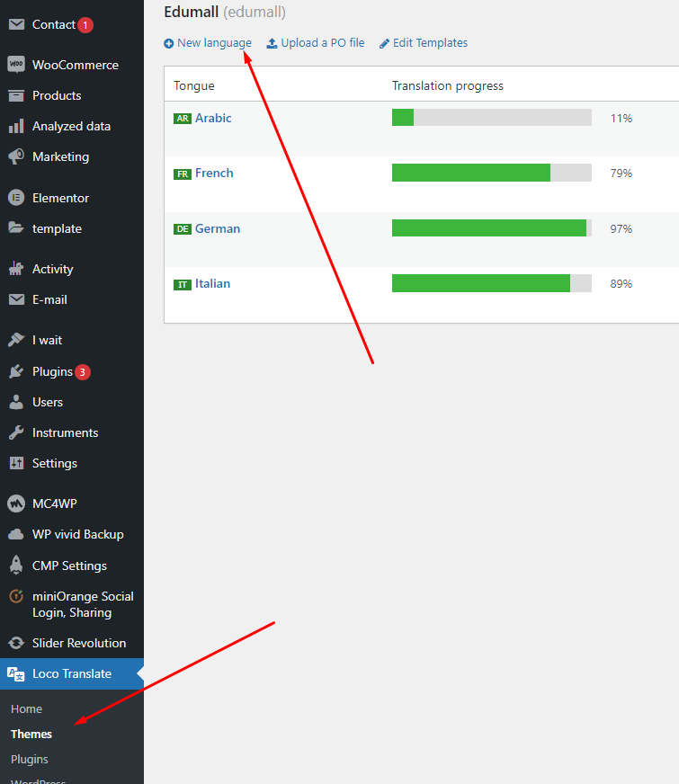Click the Elementor circle icon
The image size is (679, 784).
16,198
